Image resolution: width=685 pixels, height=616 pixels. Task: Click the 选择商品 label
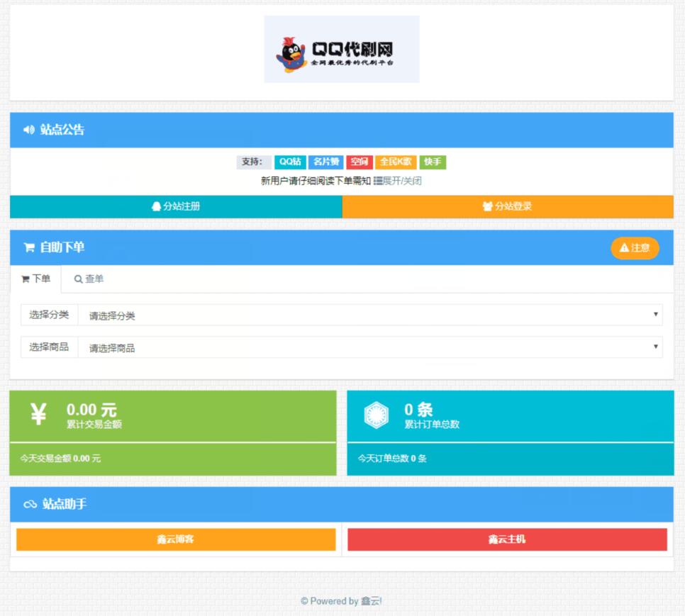(x=49, y=347)
